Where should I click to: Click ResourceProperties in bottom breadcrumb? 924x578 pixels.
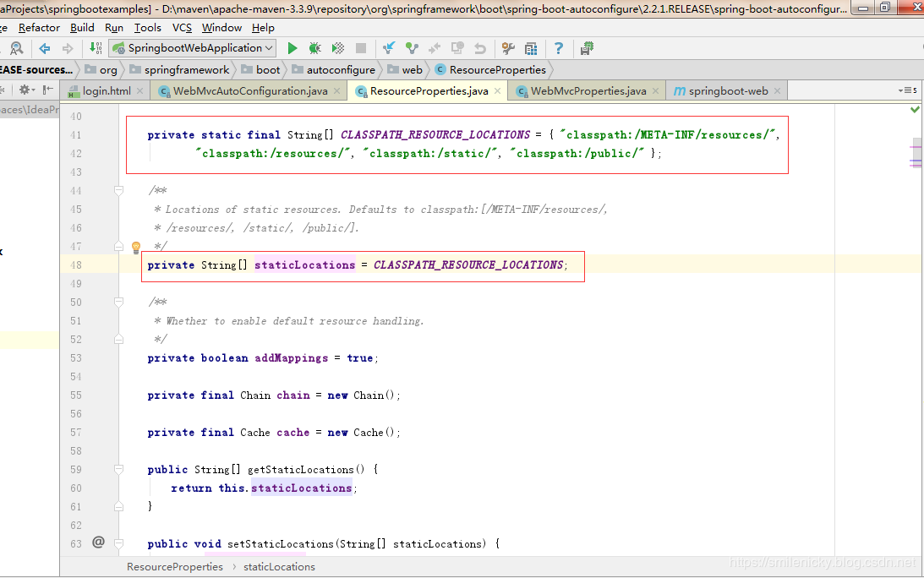coord(175,567)
